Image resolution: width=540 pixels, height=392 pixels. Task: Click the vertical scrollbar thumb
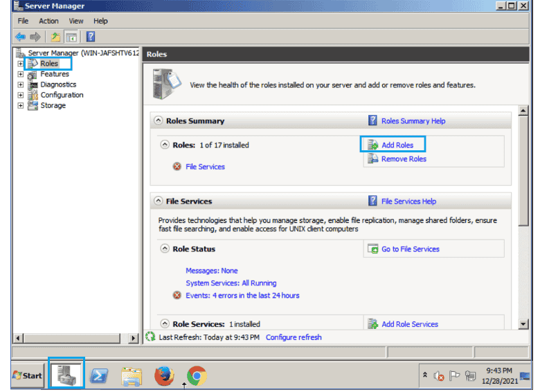[523, 171]
